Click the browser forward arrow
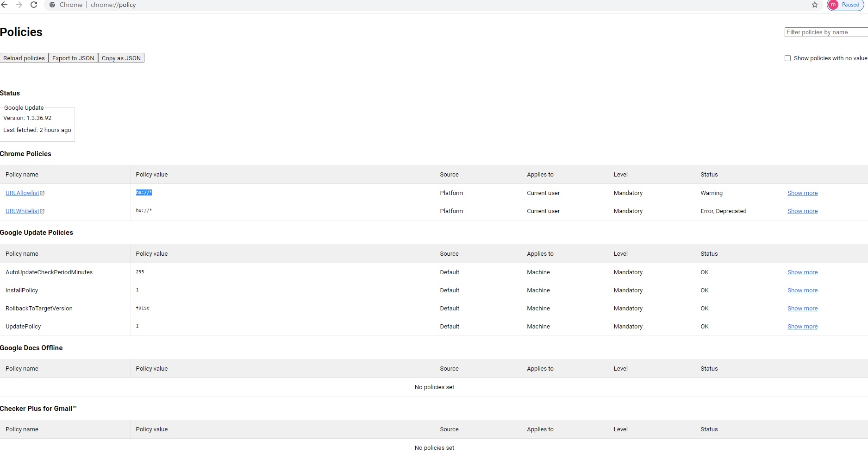This screenshot has height=454, width=868. (x=19, y=5)
